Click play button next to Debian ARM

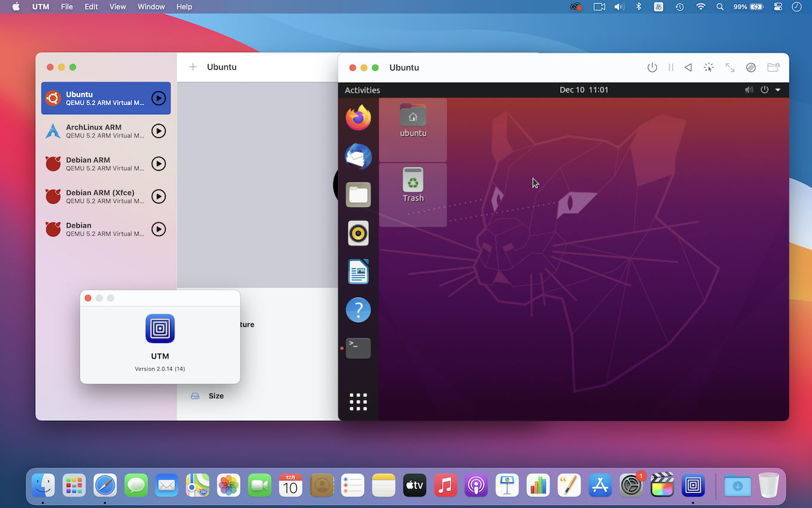point(158,164)
